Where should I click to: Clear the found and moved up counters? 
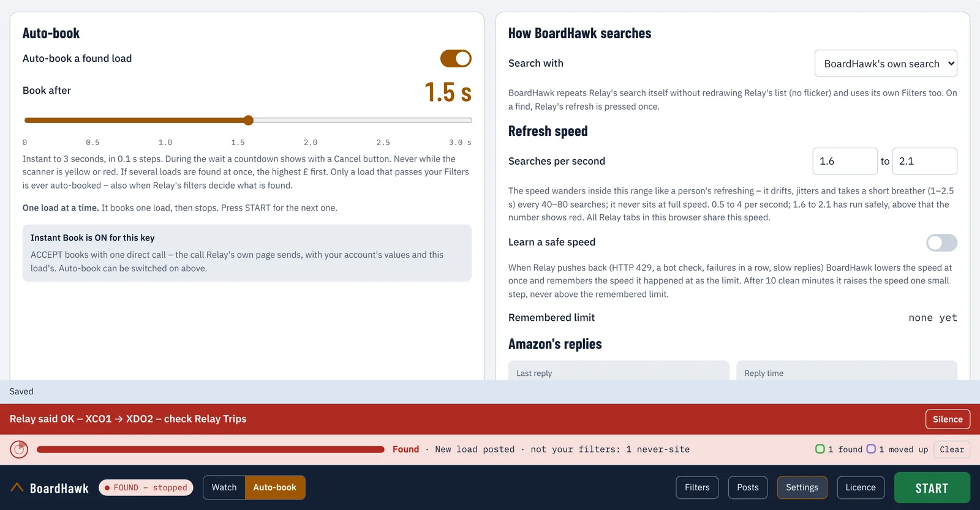[x=952, y=449]
